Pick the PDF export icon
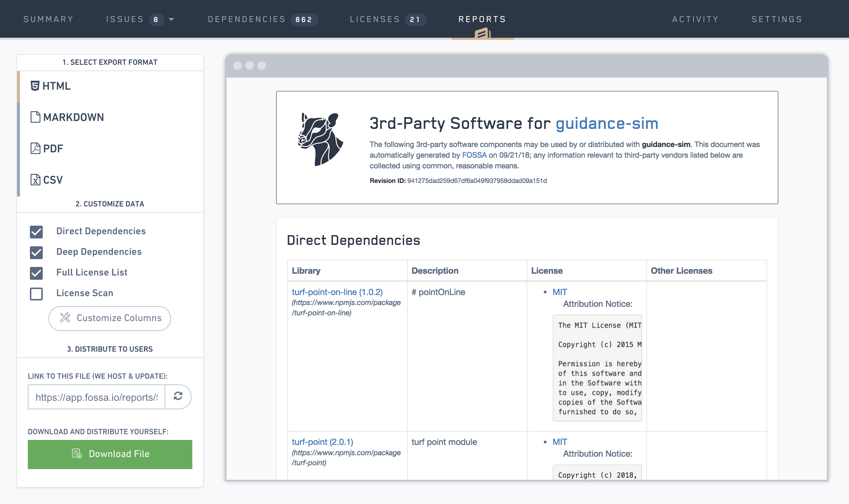This screenshot has width=849, height=504. pos(35,148)
